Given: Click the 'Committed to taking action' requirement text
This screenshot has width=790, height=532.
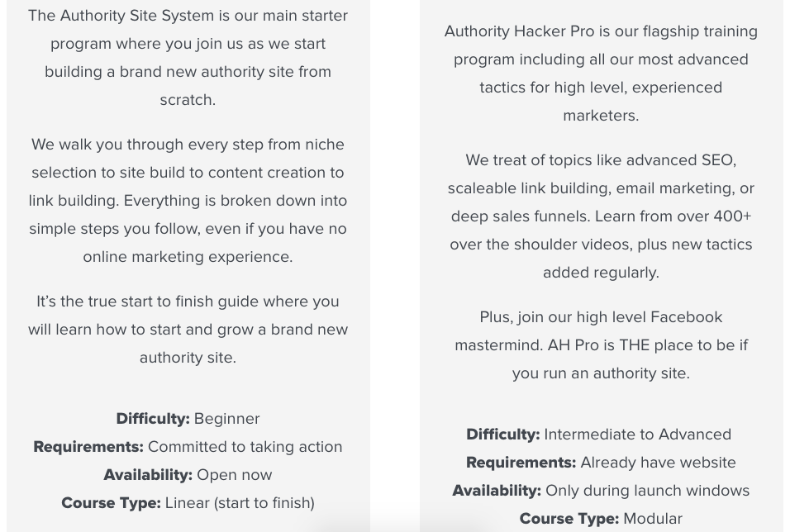Looking at the screenshot, I should pyautogui.click(x=245, y=447).
